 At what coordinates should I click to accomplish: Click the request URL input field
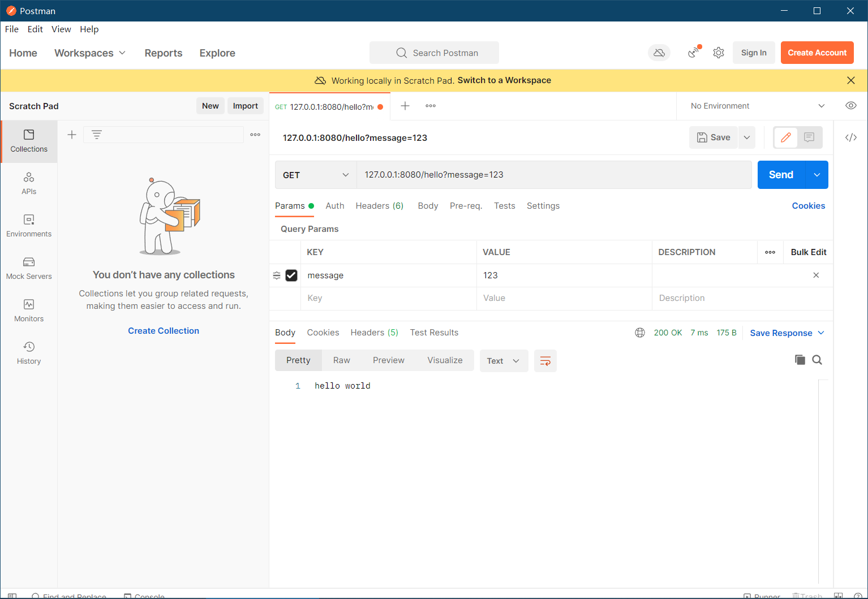(x=554, y=175)
